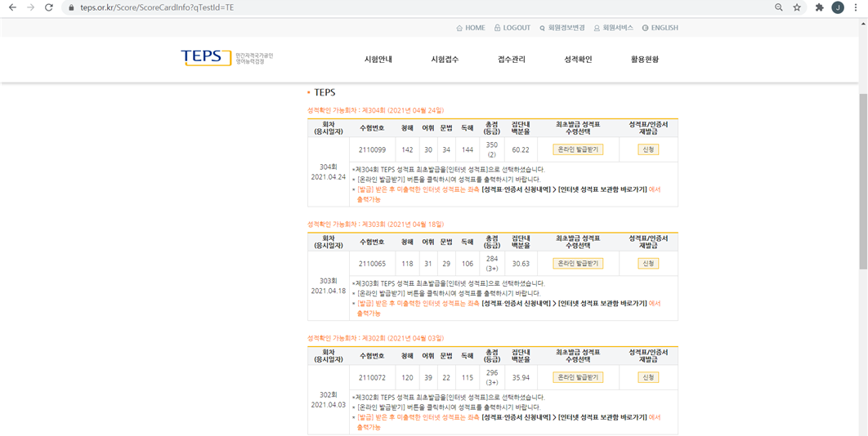Open the Chrome profile avatar
Screen dimensions: 868x436
tap(838, 7)
